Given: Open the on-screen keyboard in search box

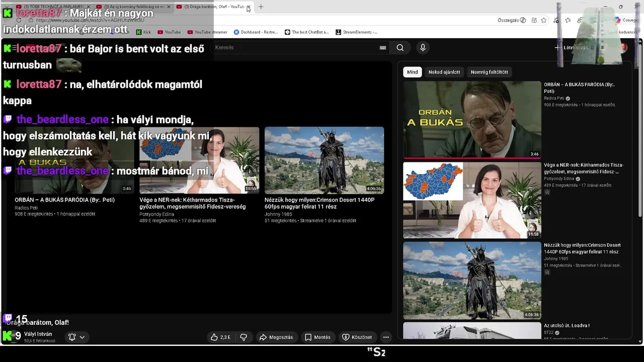Looking at the screenshot, I should (x=383, y=48).
